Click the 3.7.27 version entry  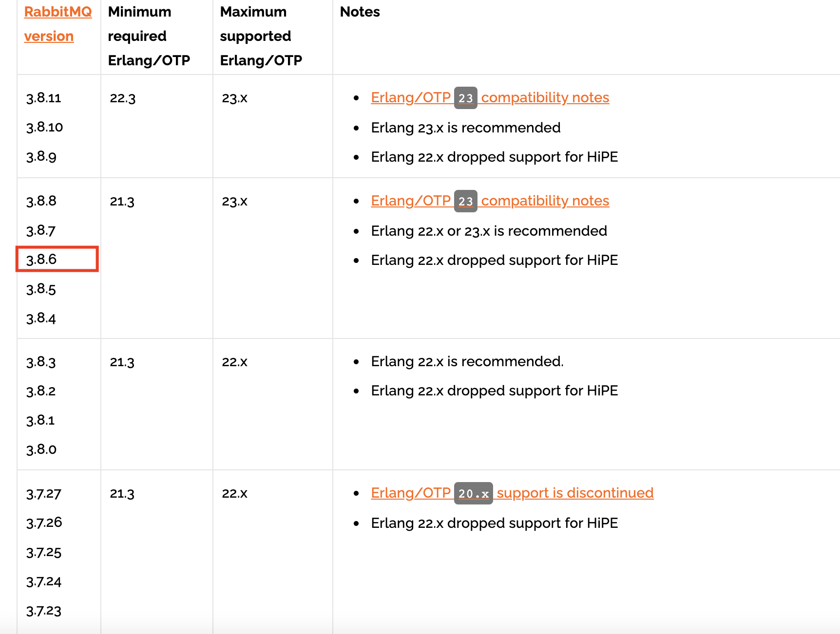(x=44, y=494)
